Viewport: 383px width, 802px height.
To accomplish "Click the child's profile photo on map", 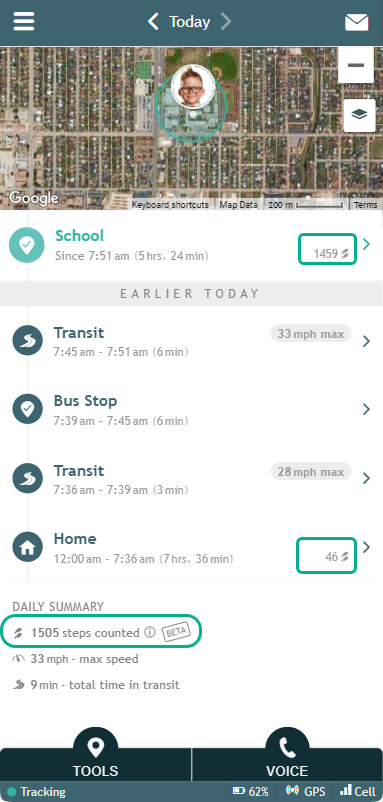I will click(x=193, y=86).
